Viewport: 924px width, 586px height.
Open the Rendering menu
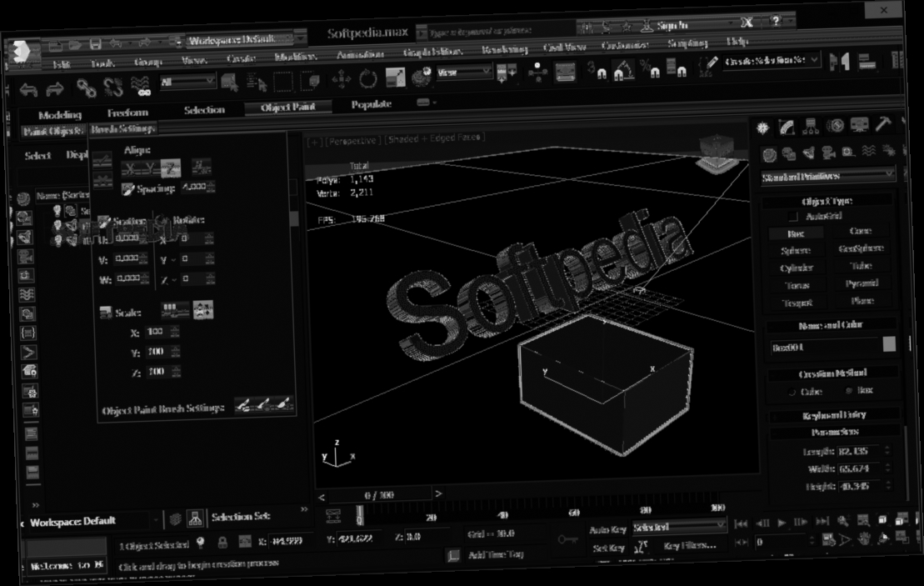coord(504,49)
